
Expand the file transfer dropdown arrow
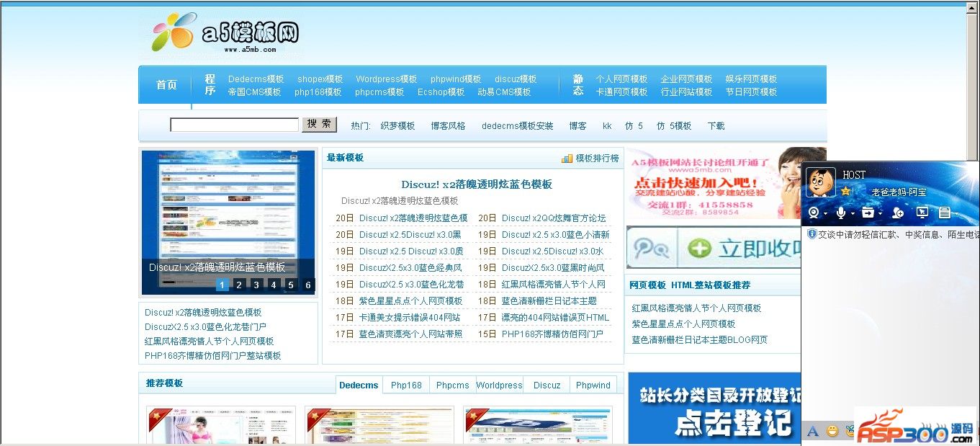point(880,213)
